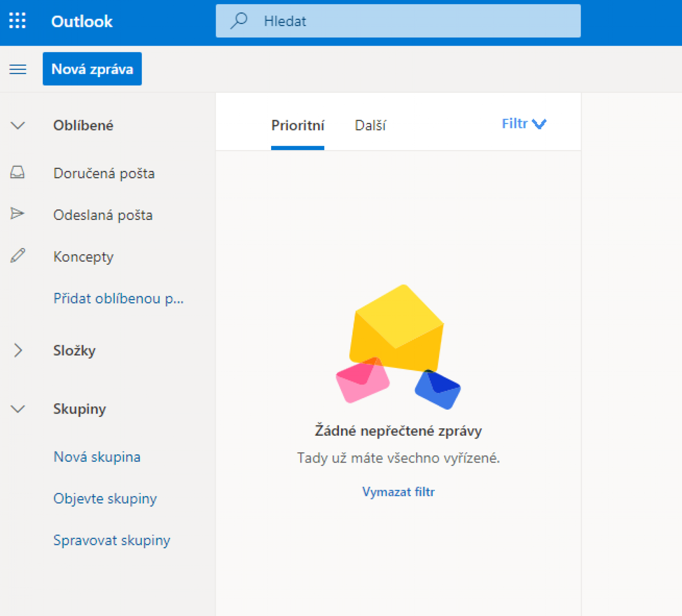682x616 pixels.
Task: Open Spravovat skupiny link
Action: [112, 540]
